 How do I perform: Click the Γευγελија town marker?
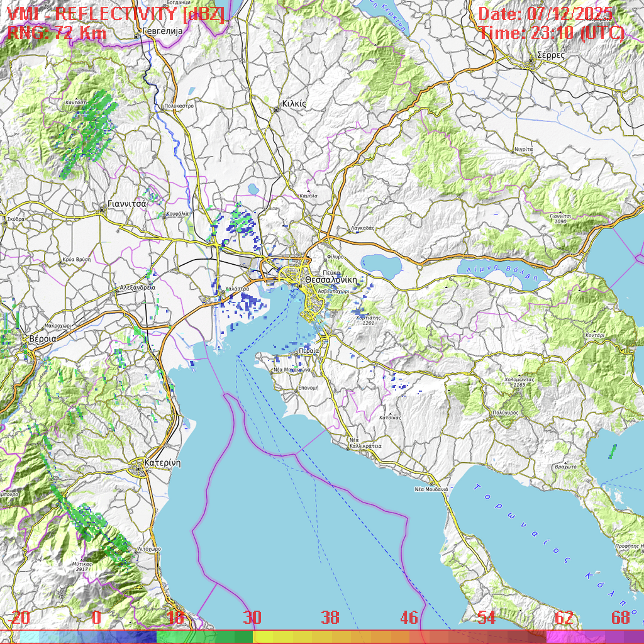coord(136,36)
